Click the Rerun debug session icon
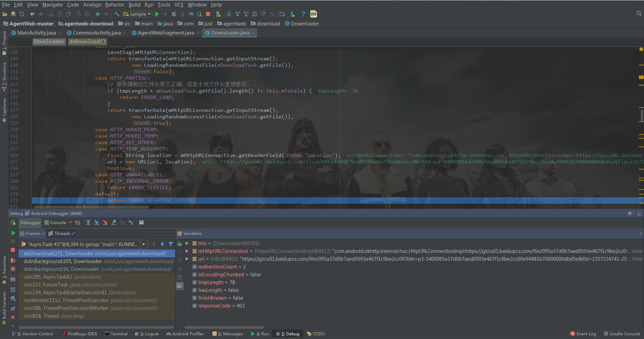 click(x=13, y=223)
